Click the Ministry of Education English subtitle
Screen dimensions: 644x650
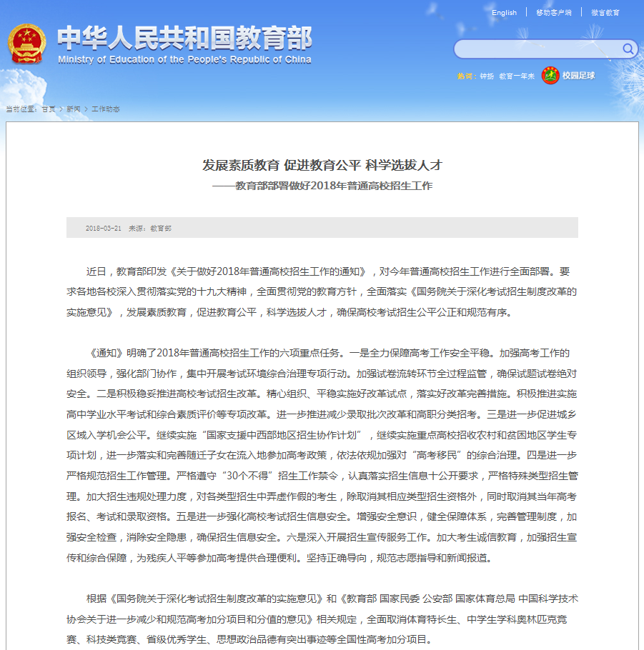click(184, 60)
